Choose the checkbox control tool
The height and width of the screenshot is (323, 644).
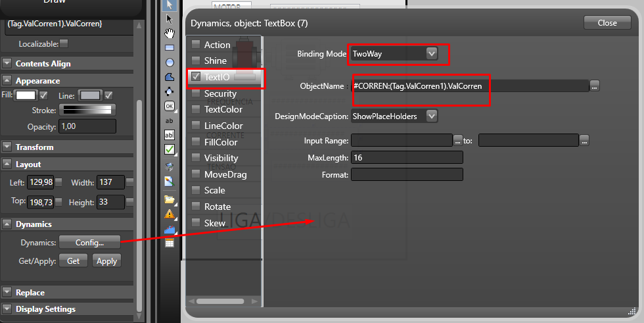(170, 149)
